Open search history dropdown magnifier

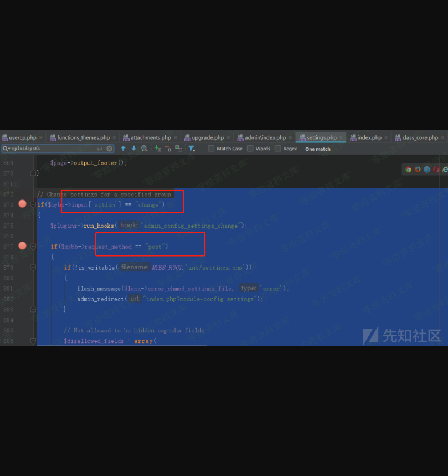pos(6,149)
